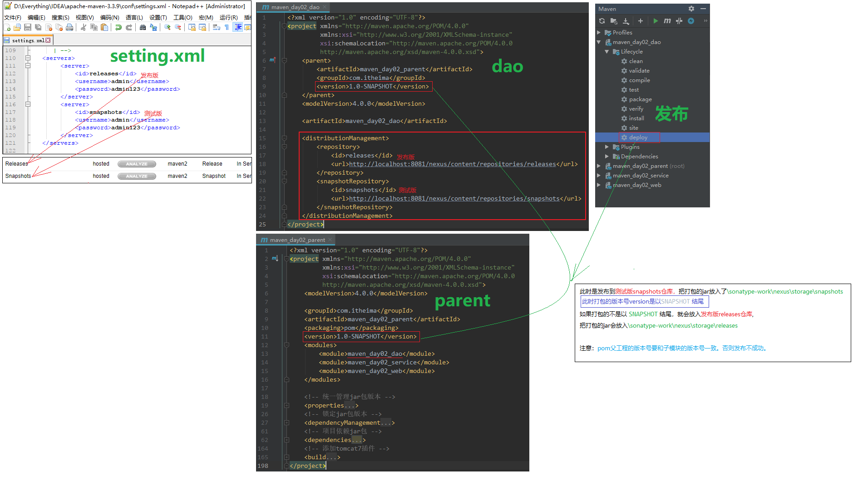Click the Zoom Out magnifier in Notepad++
This screenshot has width=868, height=481.
point(178,27)
